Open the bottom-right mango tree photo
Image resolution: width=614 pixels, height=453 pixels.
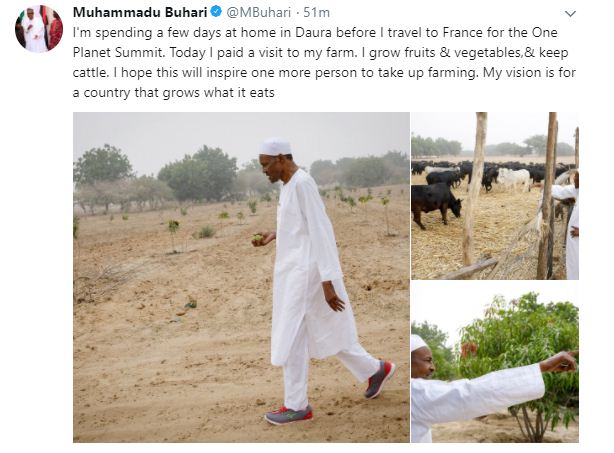(x=494, y=362)
